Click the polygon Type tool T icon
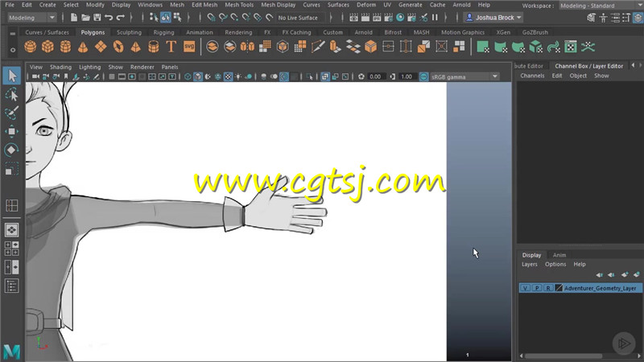 pyautogui.click(x=171, y=47)
